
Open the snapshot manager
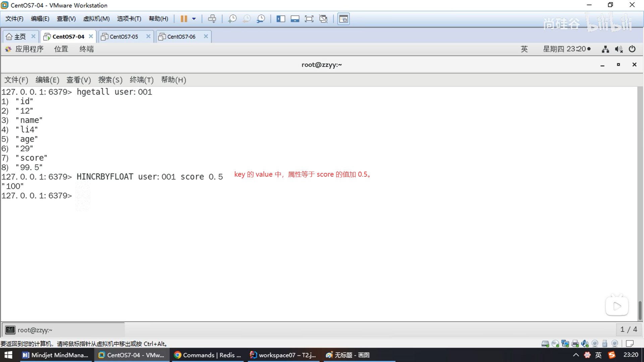(261, 19)
